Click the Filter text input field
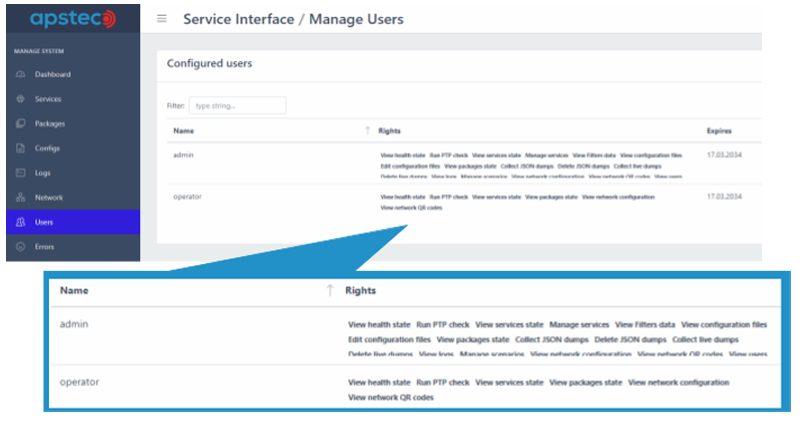This screenshot has height=423, width=802. click(237, 105)
